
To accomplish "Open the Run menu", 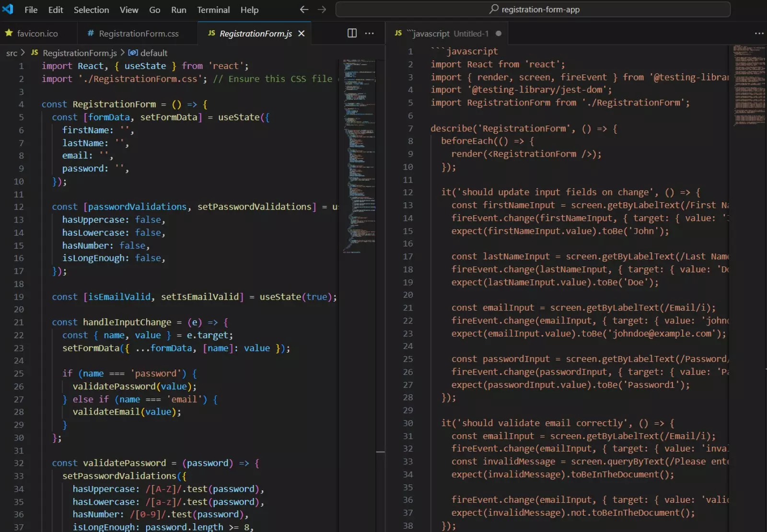I will (x=179, y=10).
